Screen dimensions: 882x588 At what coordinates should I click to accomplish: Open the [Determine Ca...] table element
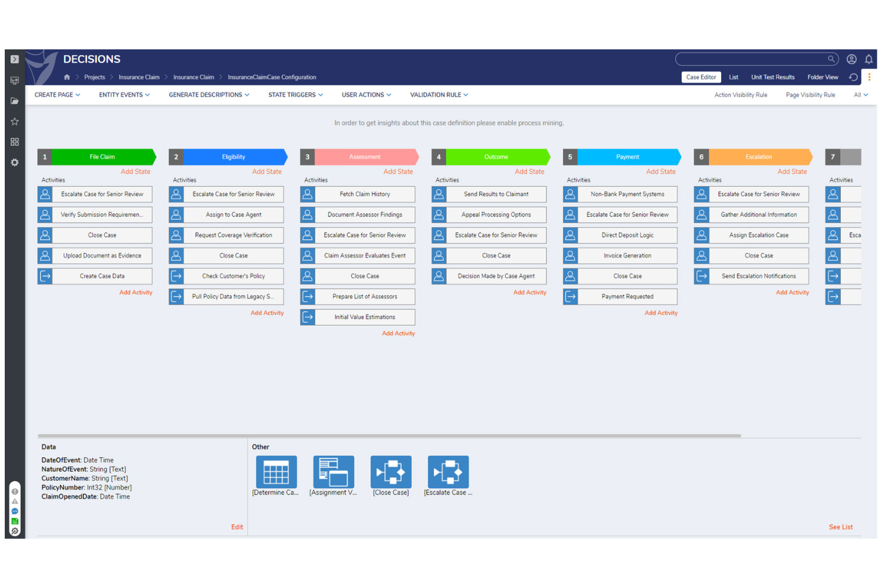[277, 472]
